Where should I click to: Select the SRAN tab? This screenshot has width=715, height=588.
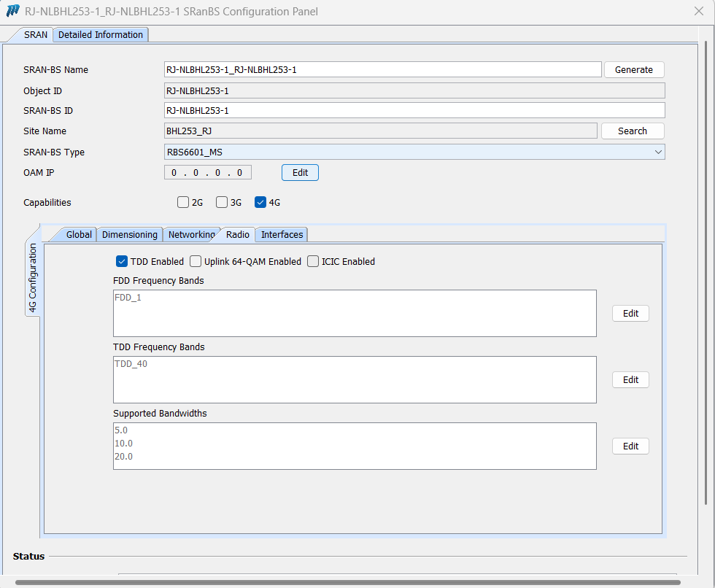click(x=36, y=34)
